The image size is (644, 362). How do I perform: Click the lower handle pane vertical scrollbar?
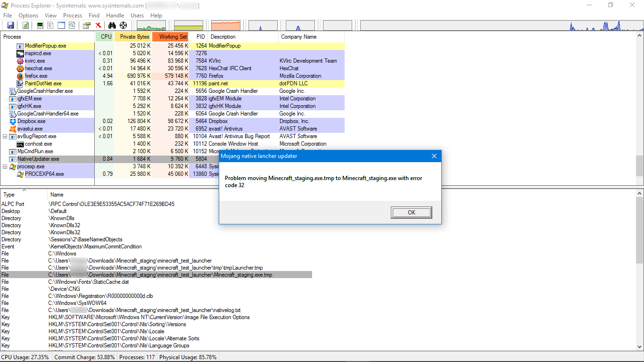click(639, 270)
